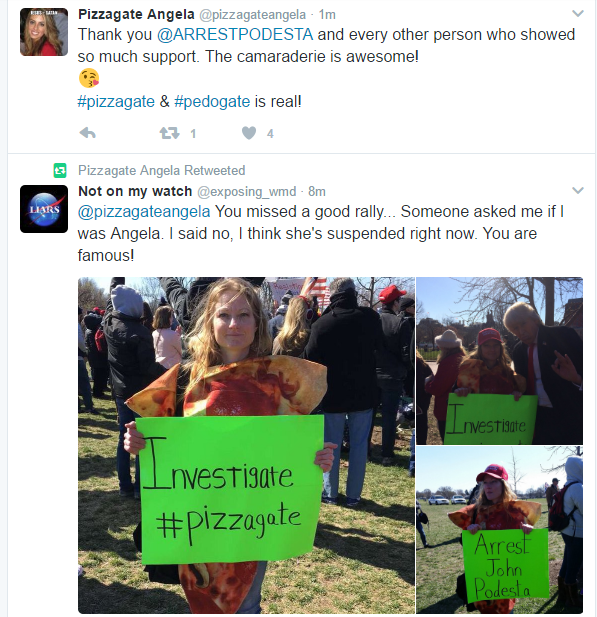The height and width of the screenshot is (617, 597).
Task: Open the @ARRESTPODESTA mention link
Action: (x=235, y=35)
